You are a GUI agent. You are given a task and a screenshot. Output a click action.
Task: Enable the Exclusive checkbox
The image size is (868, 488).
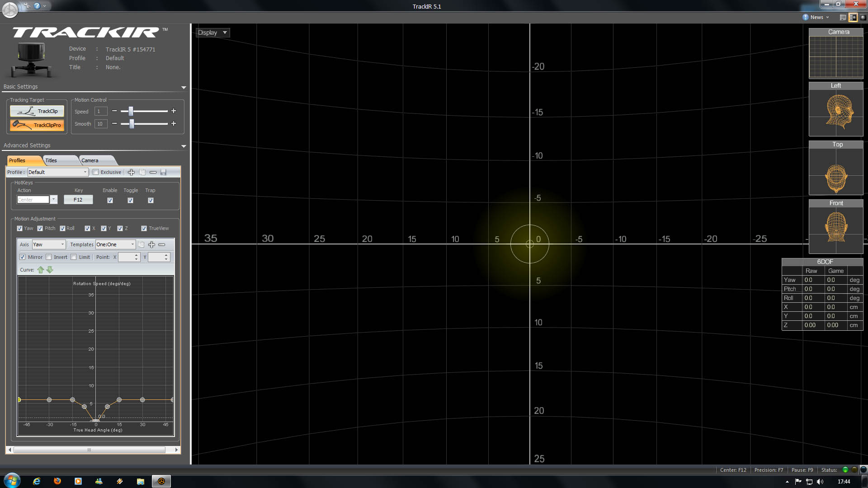click(95, 172)
